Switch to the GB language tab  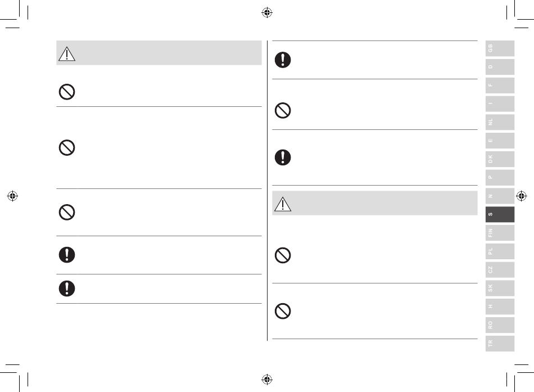point(500,48)
